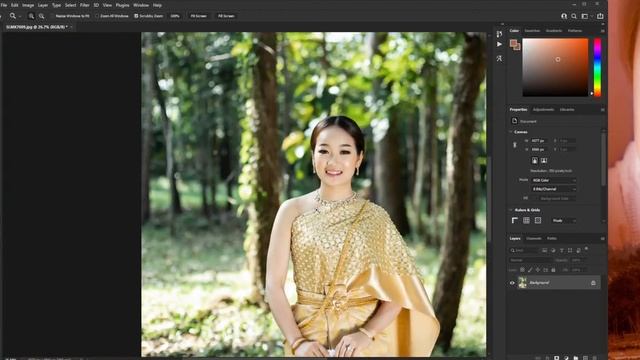Viewport: 640px width, 360px height.
Task: Click the Share export icon
Action: 600,16
